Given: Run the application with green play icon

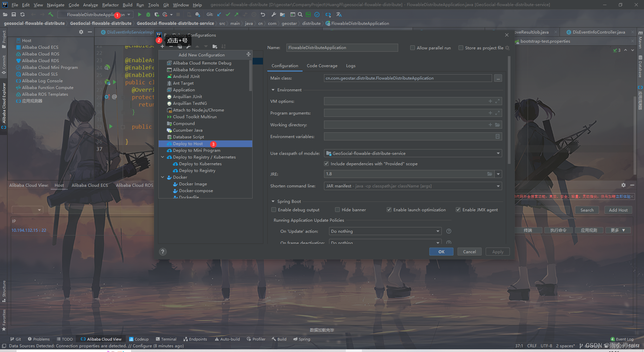Looking at the screenshot, I should [140, 14].
